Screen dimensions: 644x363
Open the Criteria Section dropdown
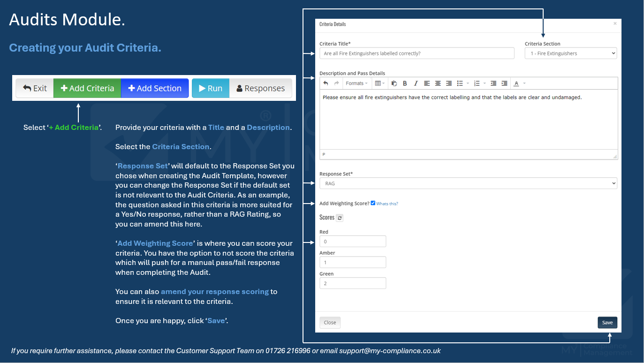click(571, 53)
